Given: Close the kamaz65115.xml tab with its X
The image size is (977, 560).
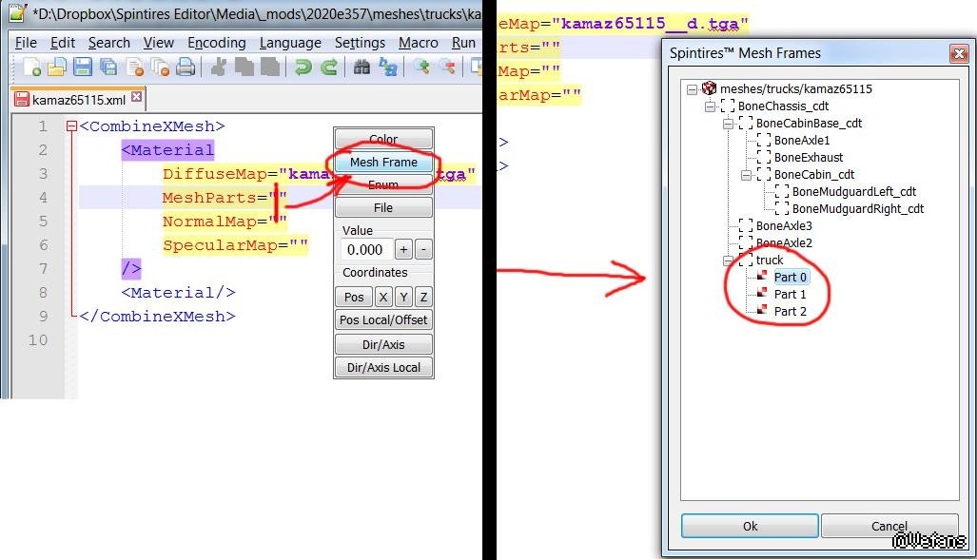Looking at the screenshot, I should point(136,97).
